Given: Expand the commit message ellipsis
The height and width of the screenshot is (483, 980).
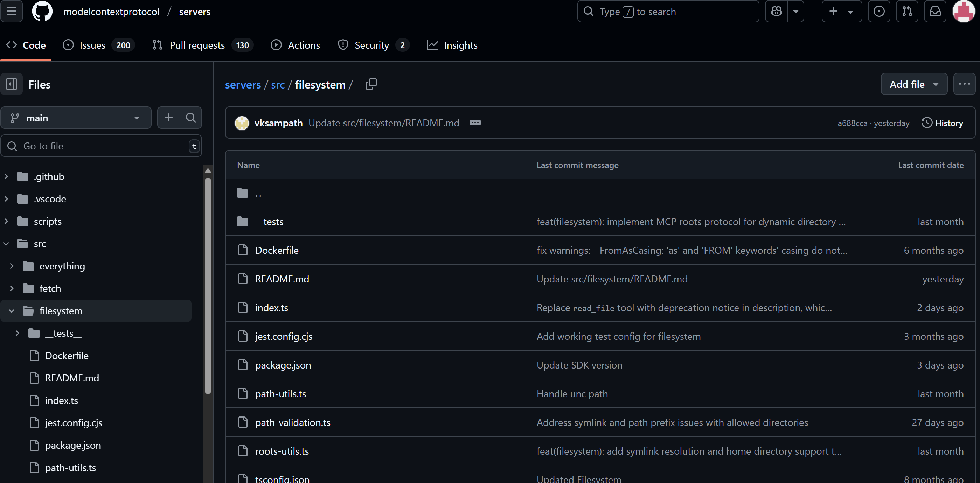Looking at the screenshot, I should pyautogui.click(x=475, y=122).
